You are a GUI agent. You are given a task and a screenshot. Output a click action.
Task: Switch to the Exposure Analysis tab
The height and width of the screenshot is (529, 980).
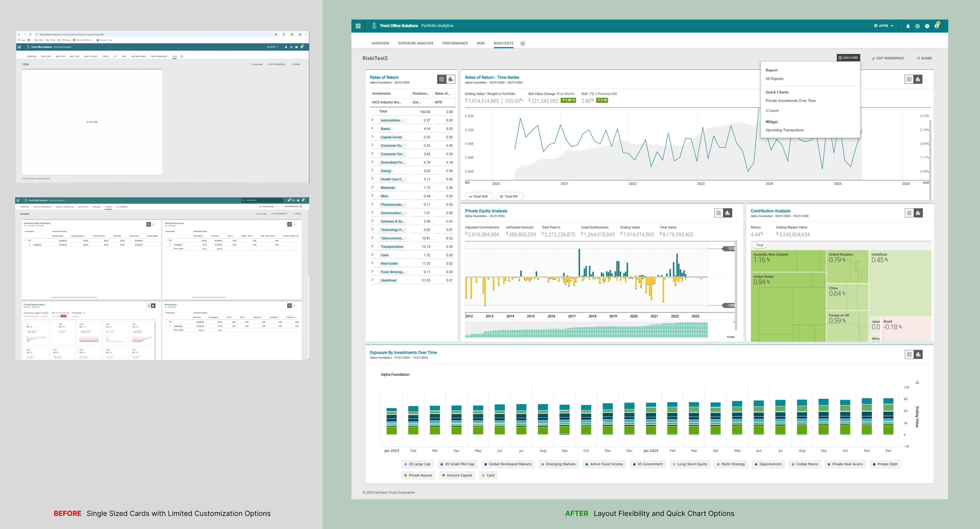(416, 44)
